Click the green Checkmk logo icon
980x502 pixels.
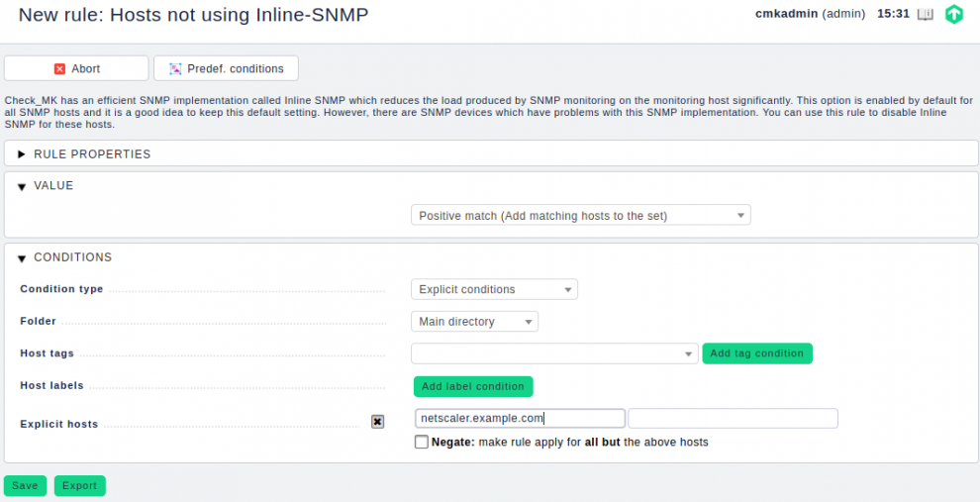point(953,14)
